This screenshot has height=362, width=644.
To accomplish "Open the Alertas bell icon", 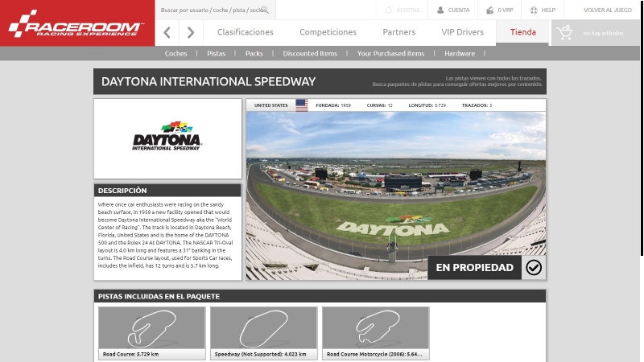I will pos(389,10).
